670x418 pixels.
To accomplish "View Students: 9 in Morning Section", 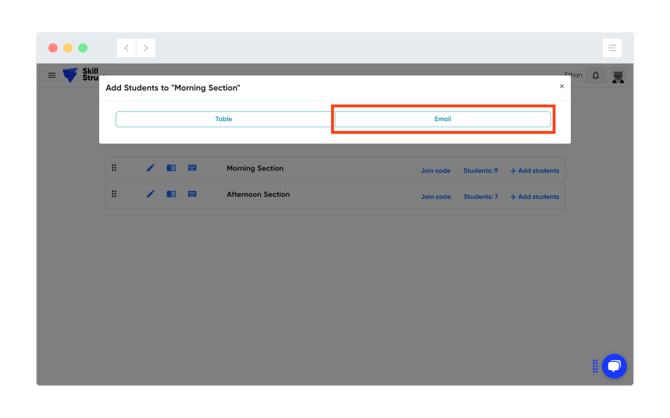I will tap(480, 171).
